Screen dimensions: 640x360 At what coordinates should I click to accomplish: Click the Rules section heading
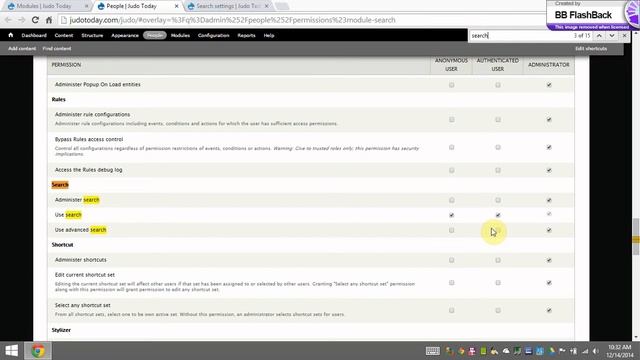click(x=59, y=100)
